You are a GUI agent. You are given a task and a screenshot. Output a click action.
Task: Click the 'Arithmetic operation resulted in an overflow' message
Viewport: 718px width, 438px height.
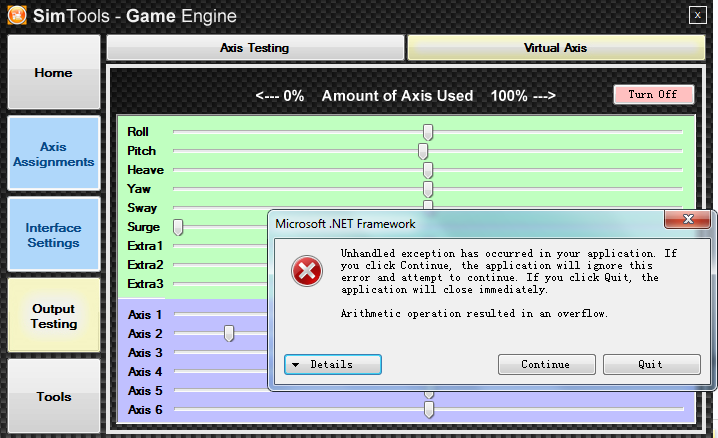[x=474, y=314]
